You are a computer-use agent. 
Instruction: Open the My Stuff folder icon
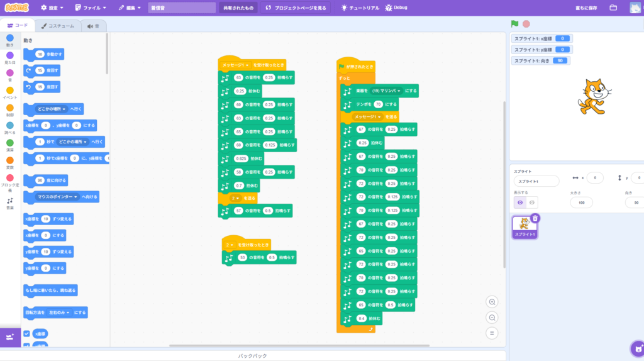[613, 8]
